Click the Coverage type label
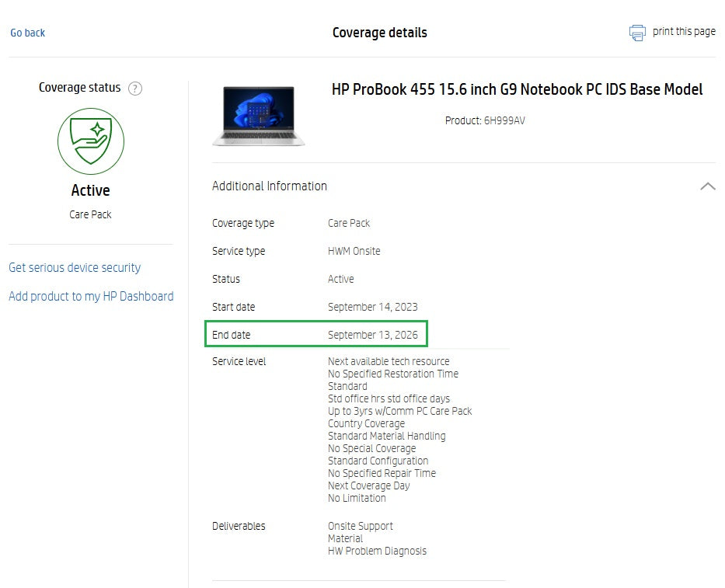Viewport: 725px width, 588px height. (243, 223)
